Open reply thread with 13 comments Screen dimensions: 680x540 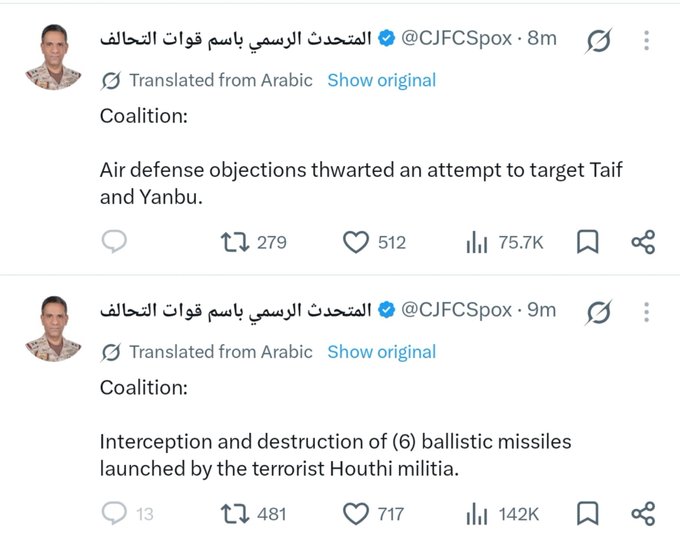(128, 514)
